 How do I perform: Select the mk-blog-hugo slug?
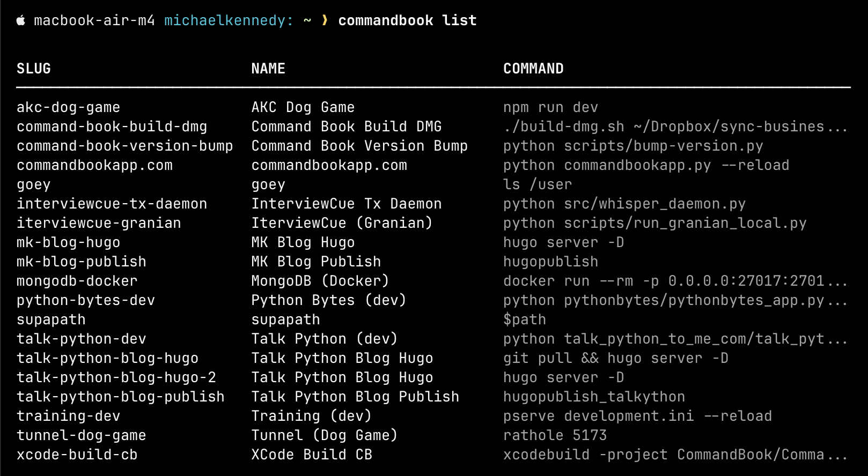click(68, 242)
